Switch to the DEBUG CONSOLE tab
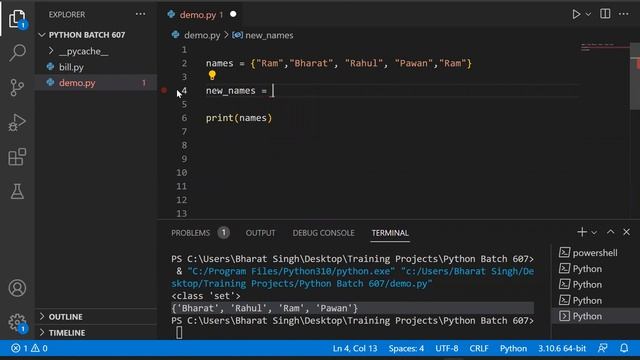Viewport: 640px width, 360px height. [x=323, y=233]
